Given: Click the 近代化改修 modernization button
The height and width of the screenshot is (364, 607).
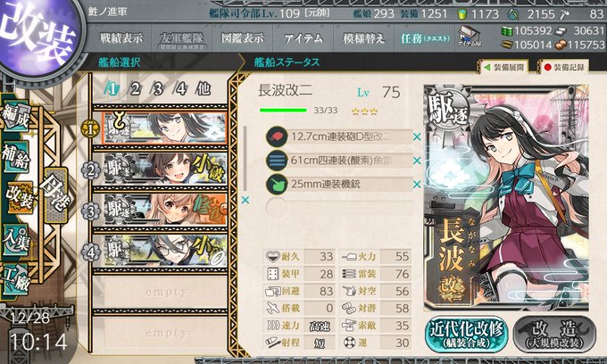Looking at the screenshot, I should [467, 335].
